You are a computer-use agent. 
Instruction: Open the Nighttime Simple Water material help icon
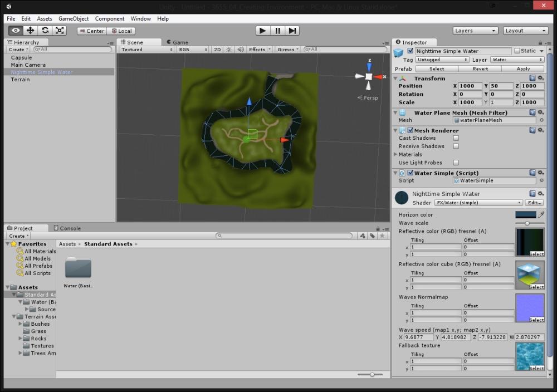click(x=532, y=194)
